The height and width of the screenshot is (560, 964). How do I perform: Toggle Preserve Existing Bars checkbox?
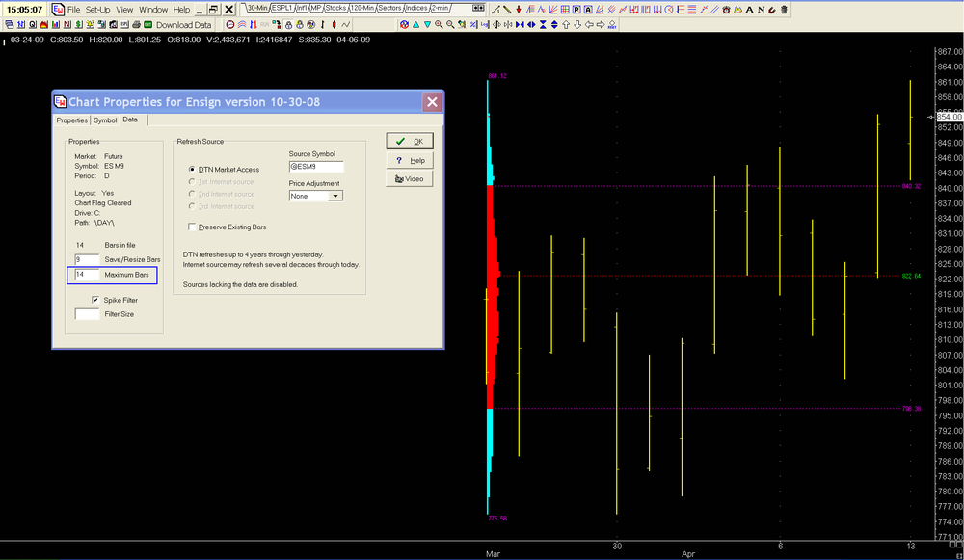point(192,227)
